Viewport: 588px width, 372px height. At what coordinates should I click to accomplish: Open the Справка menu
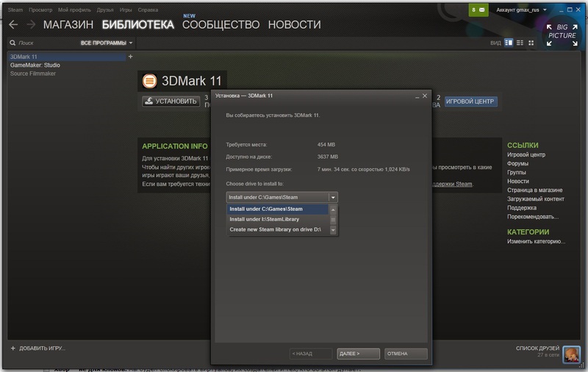click(148, 10)
